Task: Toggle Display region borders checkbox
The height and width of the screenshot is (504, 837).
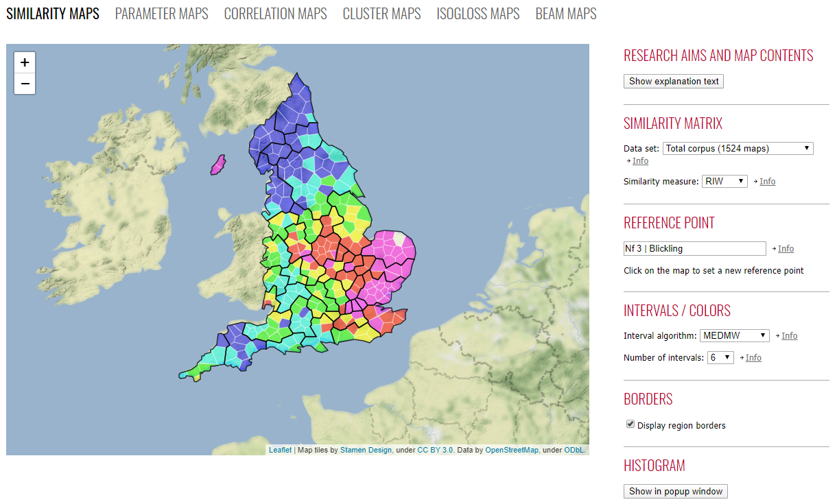Action: coord(630,424)
